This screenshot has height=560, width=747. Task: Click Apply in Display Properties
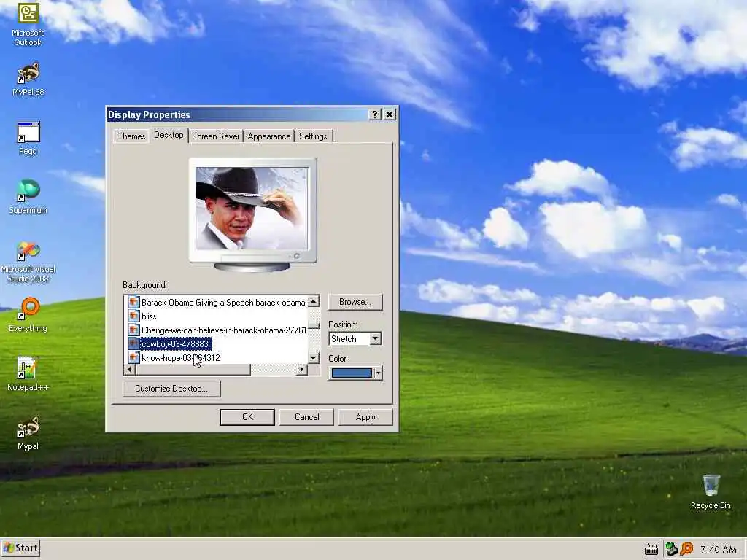click(x=365, y=417)
